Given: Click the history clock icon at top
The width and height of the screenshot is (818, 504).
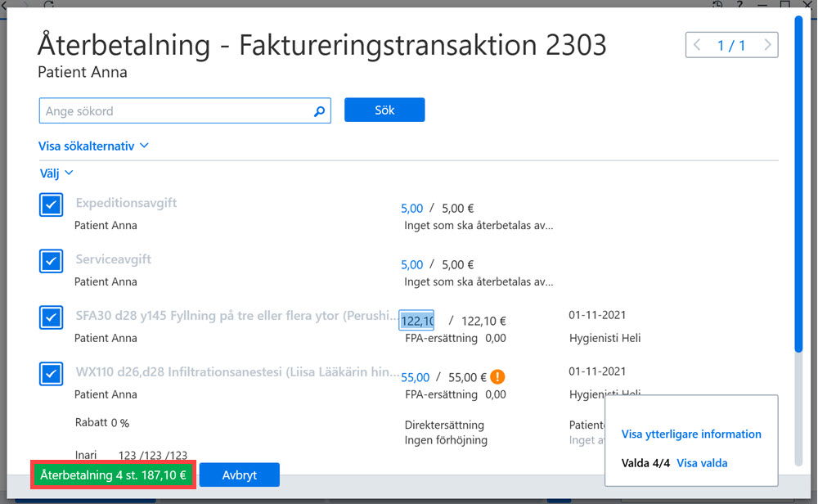Looking at the screenshot, I should 717,4.
